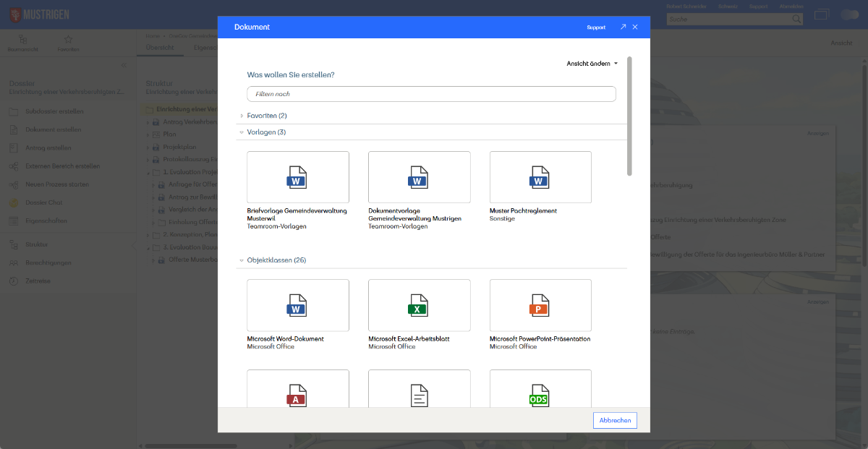Click the dialog's vertical scrollbar
This screenshot has width=868, height=449.
[x=629, y=116]
